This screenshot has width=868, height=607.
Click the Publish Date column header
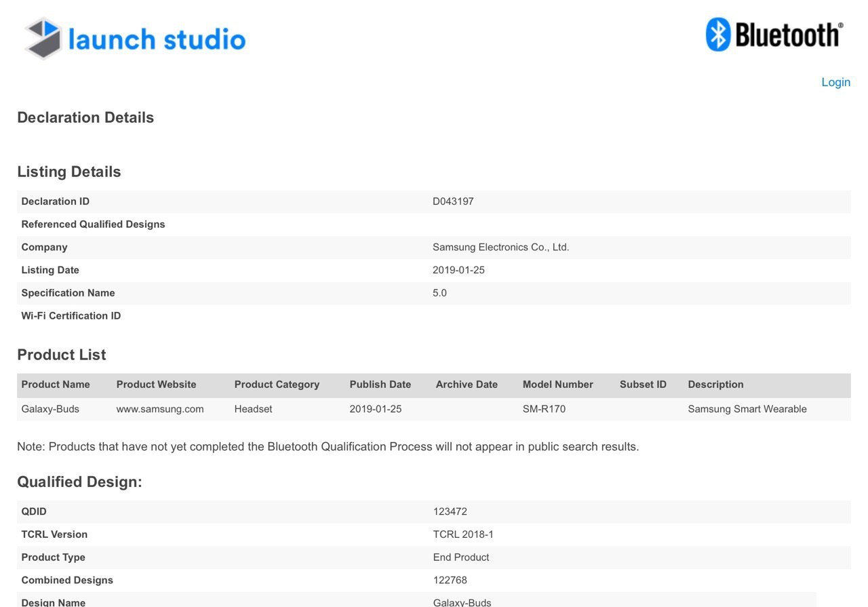pos(380,385)
